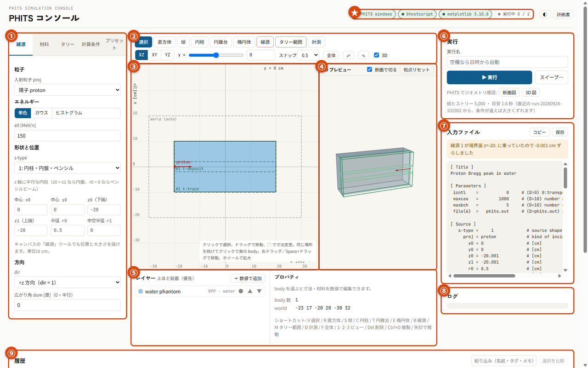Run the simulation with the ▶ 実行 button
This screenshot has height=368, width=588.
coord(489,77)
